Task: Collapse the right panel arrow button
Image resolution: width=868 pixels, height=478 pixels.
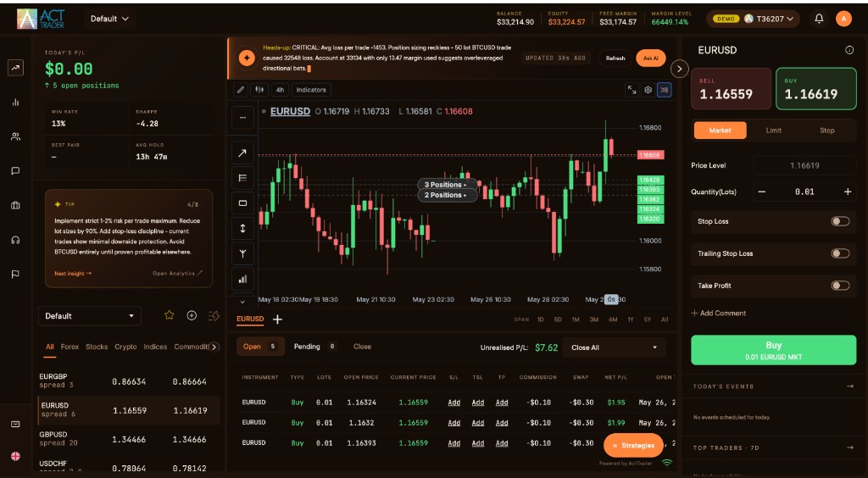Action: [679, 69]
